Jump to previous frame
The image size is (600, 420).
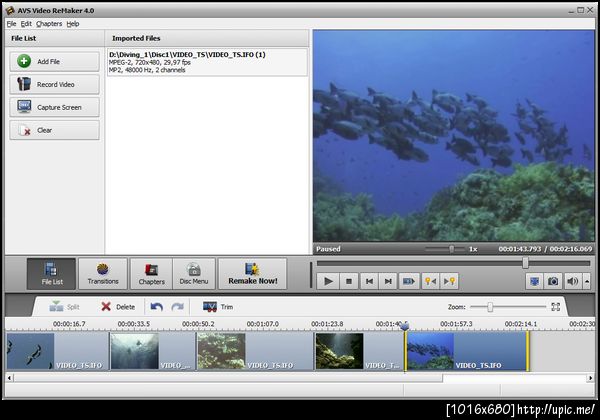(x=369, y=281)
